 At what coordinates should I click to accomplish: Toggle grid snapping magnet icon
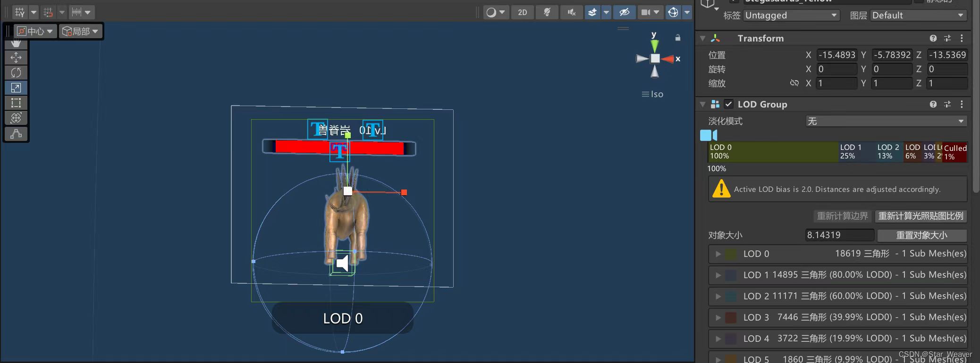(48, 12)
